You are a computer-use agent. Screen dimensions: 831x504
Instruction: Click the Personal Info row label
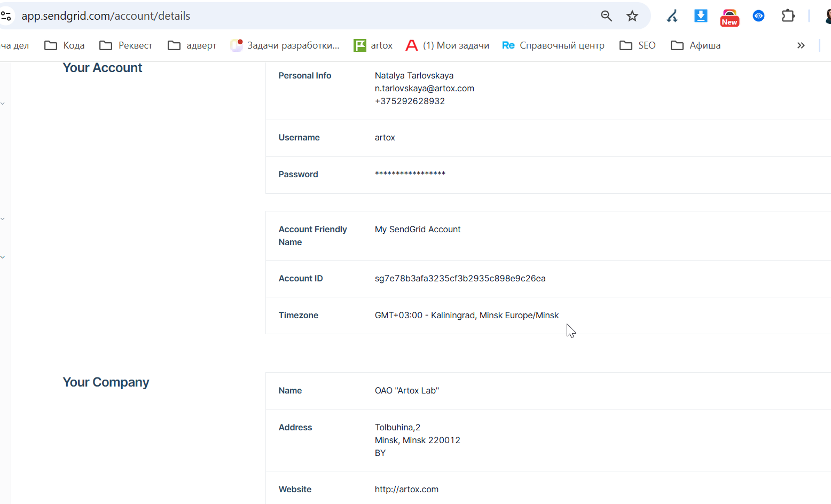305,75
